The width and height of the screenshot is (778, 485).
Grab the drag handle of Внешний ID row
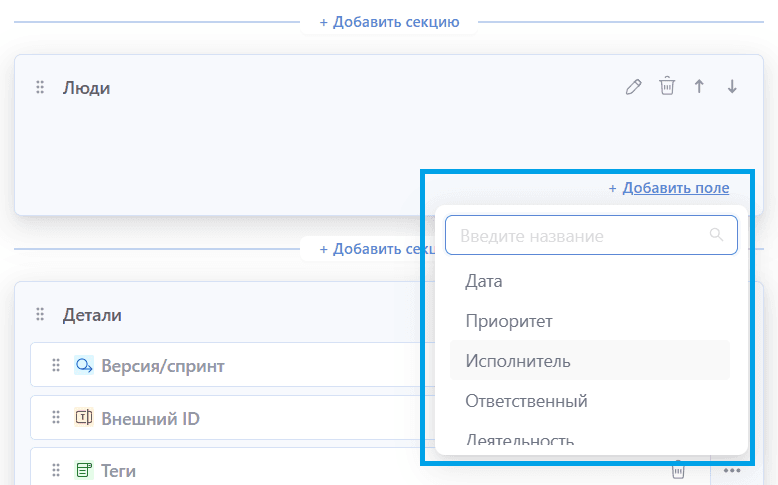(56, 418)
